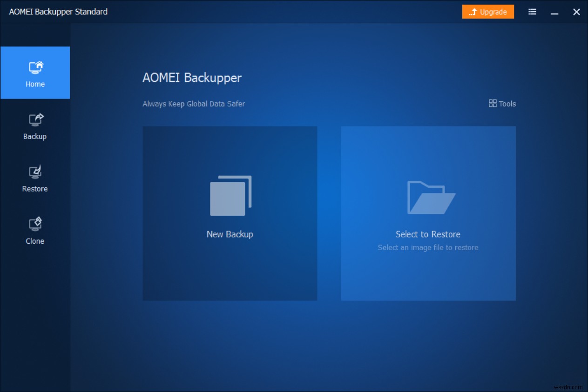588x392 pixels.
Task: Minimize the AOMEI Backupper window
Action: pos(554,13)
